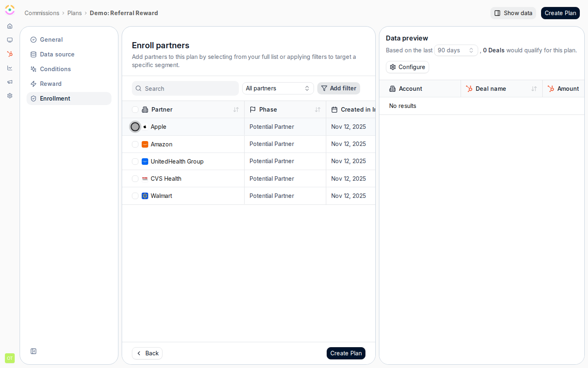
Task: Click the megaphone icon in left rail
Action: pyautogui.click(x=10, y=82)
